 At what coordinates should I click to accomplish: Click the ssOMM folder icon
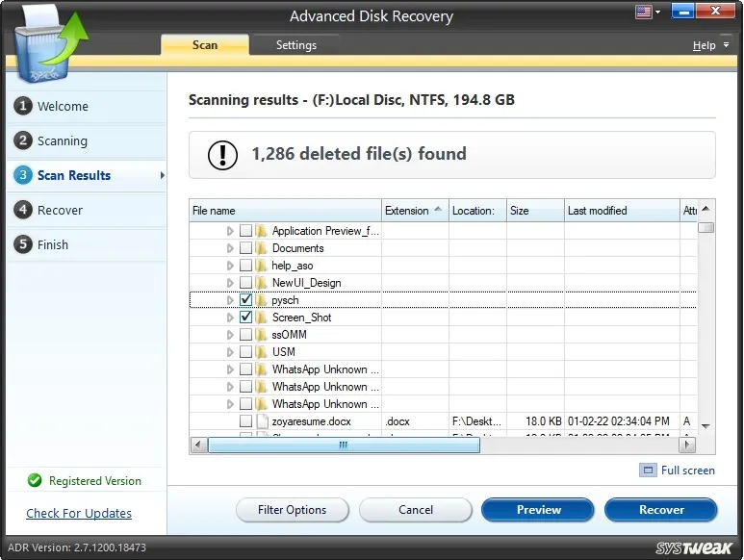coord(261,335)
